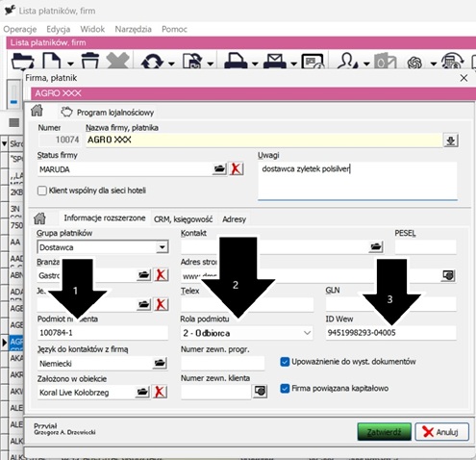The image size is (476, 460).
Task: Click the printer icon in the toolbar
Action: click(236, 61)
